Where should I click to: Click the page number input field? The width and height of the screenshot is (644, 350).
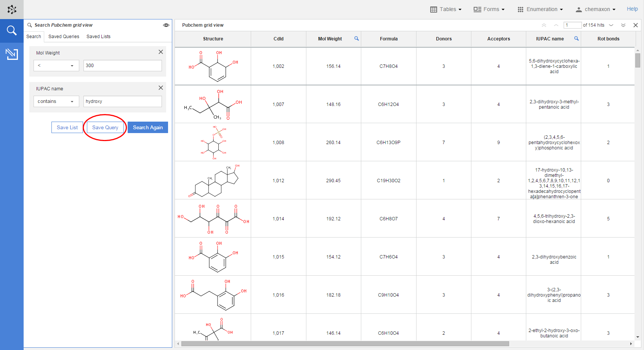(572, 25)
